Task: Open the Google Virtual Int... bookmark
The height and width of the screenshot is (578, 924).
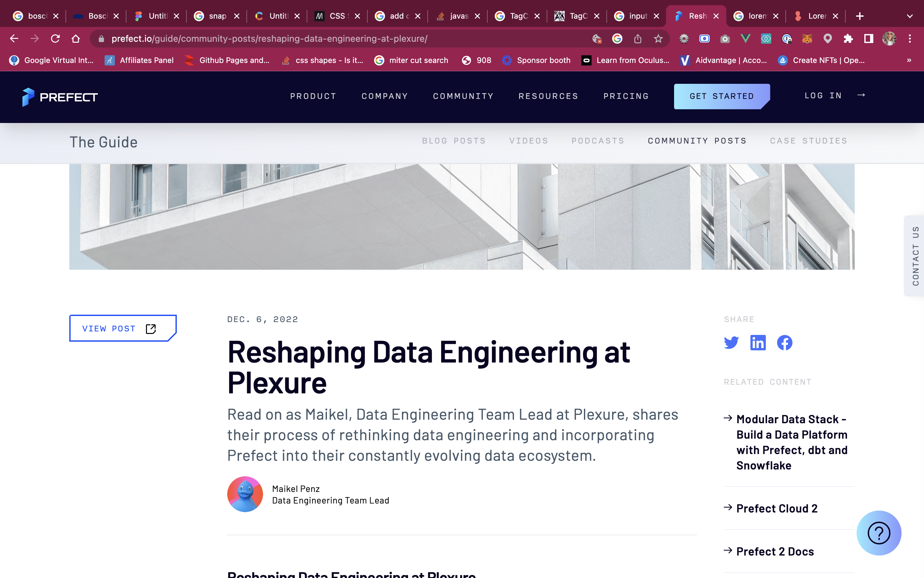Action: point(52,60)
